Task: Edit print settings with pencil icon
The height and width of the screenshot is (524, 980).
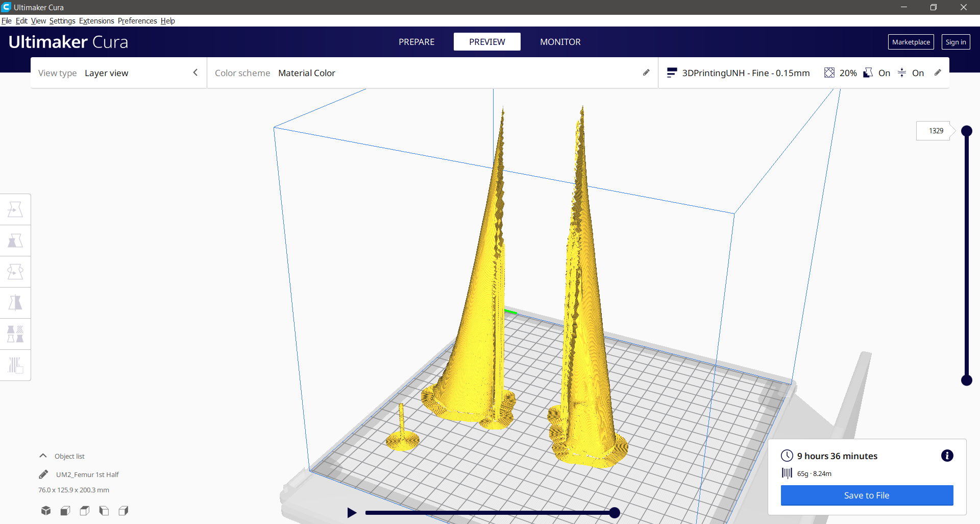Action: tap(938, 73)
